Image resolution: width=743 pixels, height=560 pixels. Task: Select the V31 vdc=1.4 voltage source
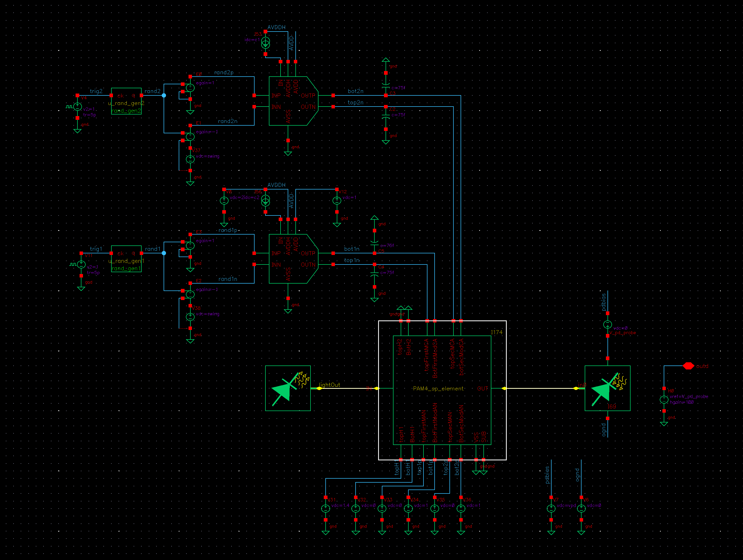pos(325,509)
